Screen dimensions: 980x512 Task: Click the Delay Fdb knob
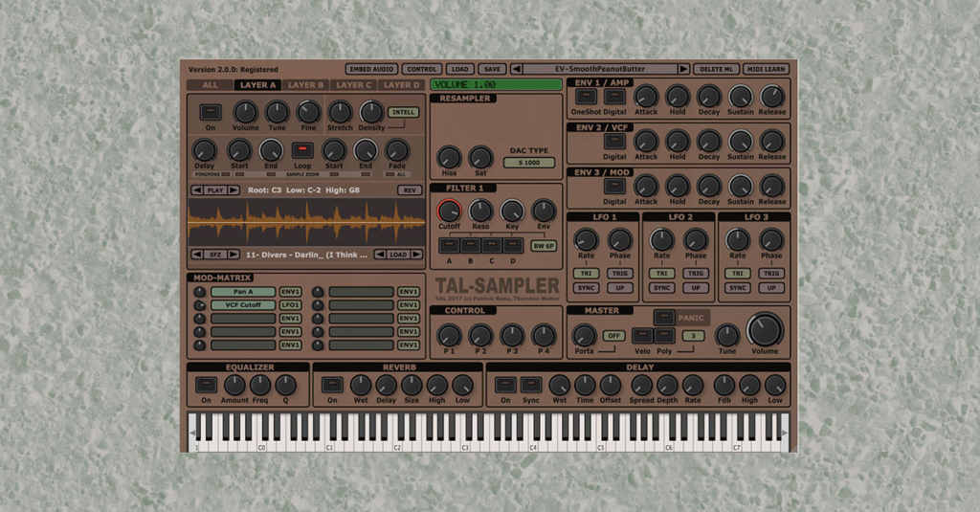coord(724,385)
